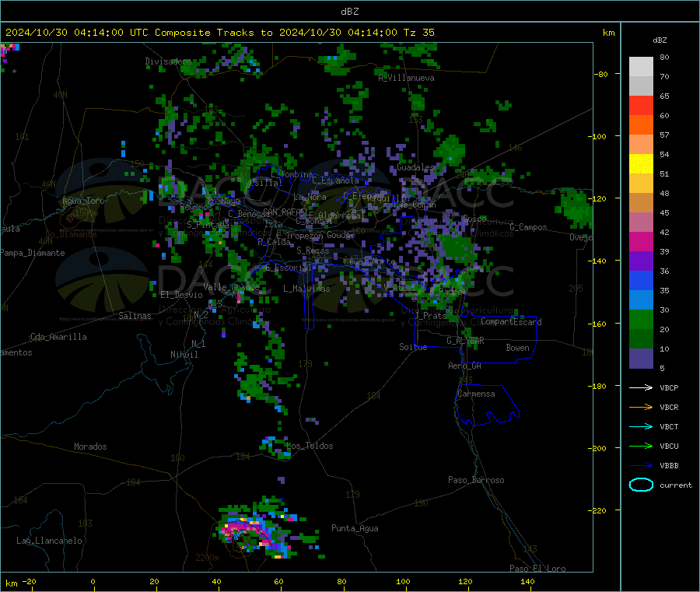Click the blue VBBB arrow legend icon
Image resolution: width=700 pixels, height=592 pixels.
coord(641,465)
